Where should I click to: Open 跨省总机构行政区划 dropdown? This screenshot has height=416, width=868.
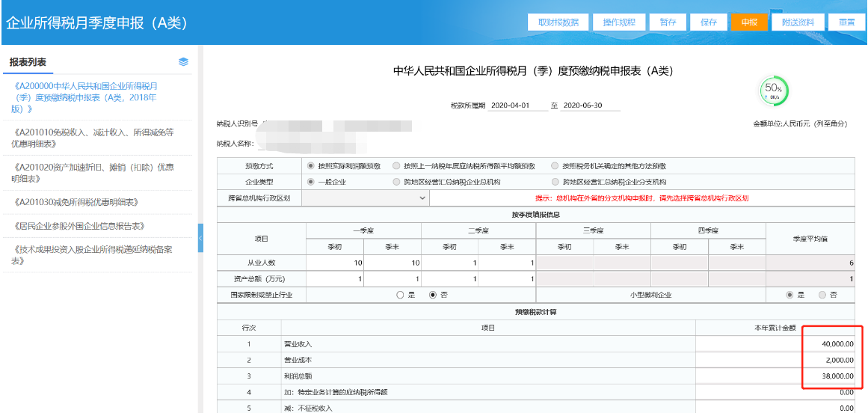(x=366, y=198)
